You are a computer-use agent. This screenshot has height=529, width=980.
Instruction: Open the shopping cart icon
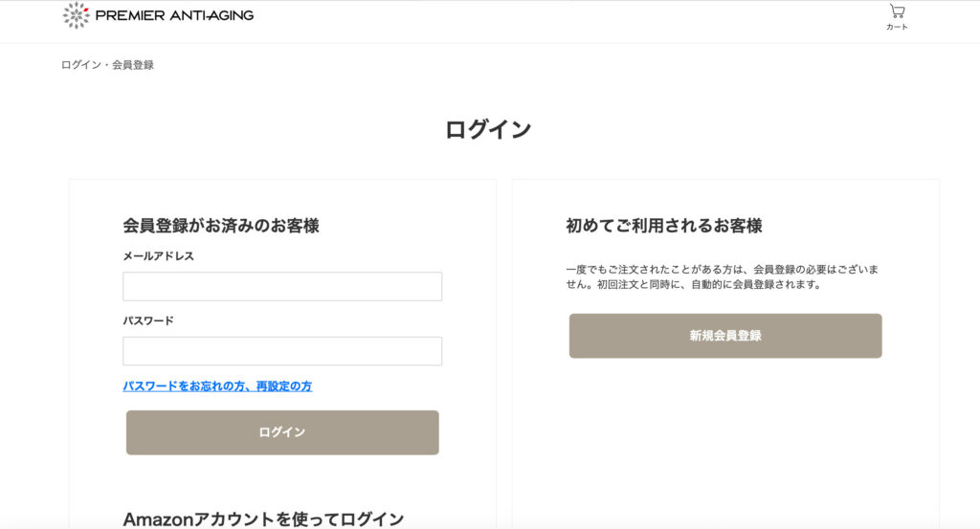[897, 11]
